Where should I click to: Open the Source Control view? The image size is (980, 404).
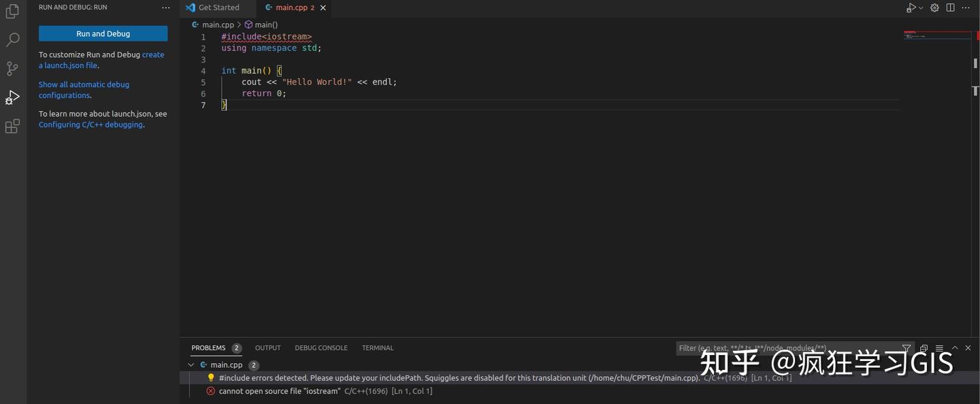tap(12, 69)
